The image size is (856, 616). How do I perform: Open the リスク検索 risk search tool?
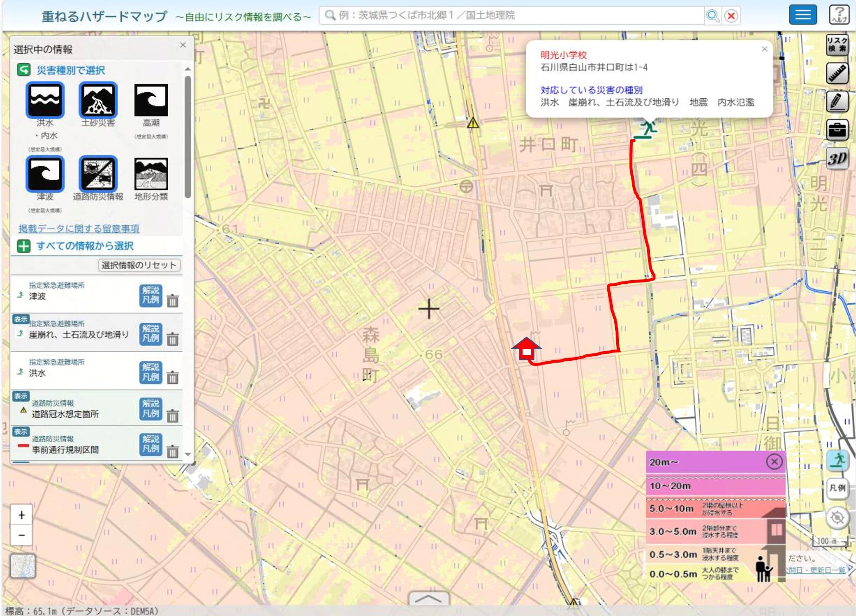(837, 44)
